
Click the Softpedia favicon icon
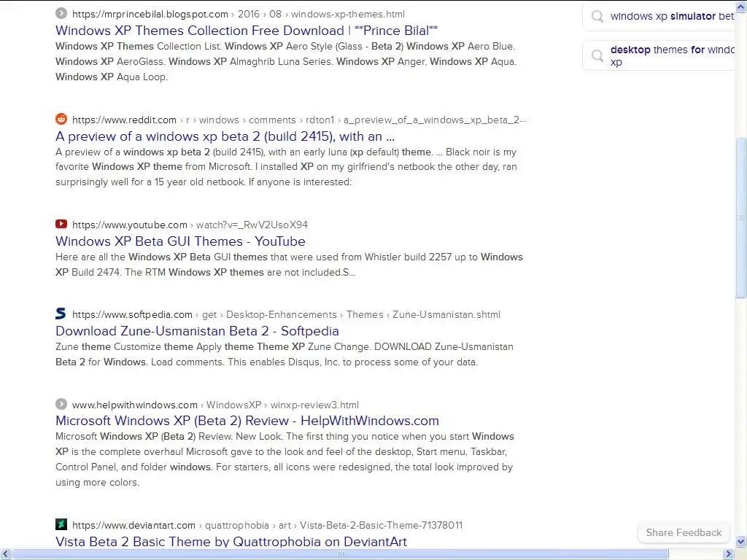(x=61, y=314)
